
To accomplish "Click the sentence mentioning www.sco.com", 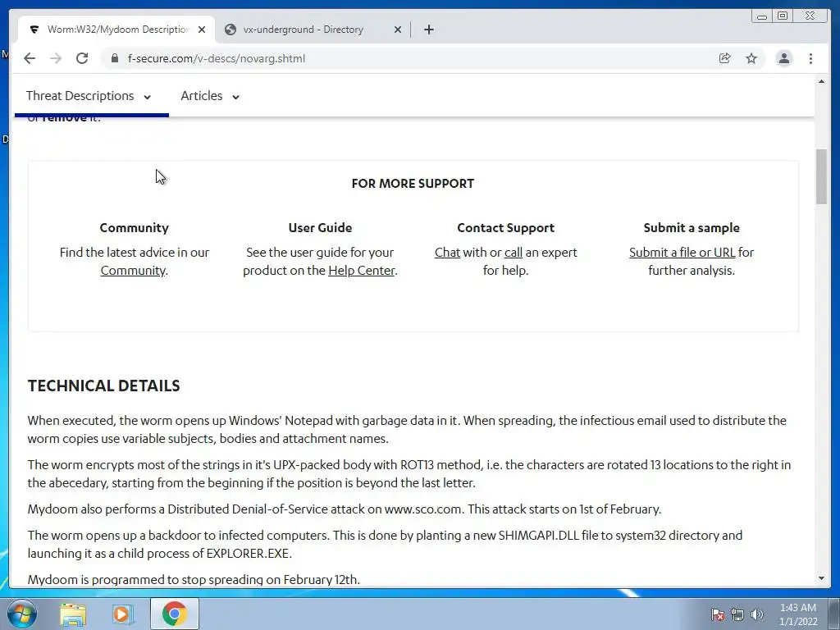I will coord(345,509).
